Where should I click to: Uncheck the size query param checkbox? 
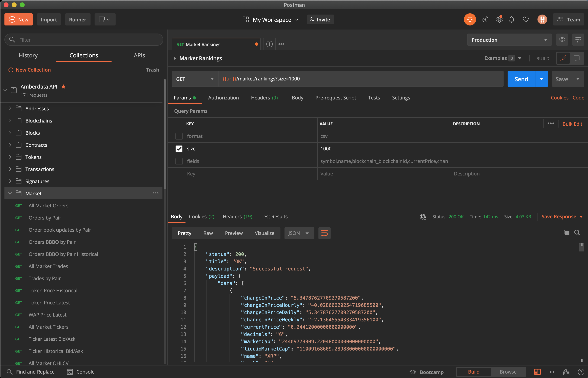179,149
